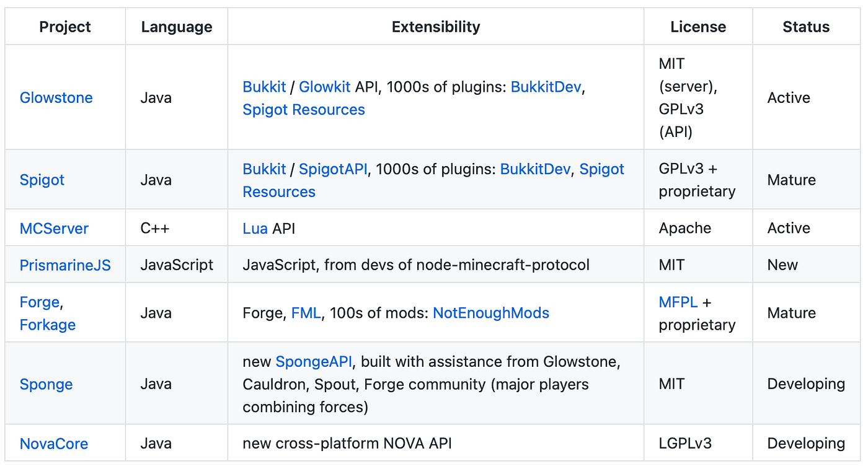The height and width of the screenshot is (474, 868).
Task: Click the Extensibility column header
Action: pyautogui.click(x=436, y=27)
